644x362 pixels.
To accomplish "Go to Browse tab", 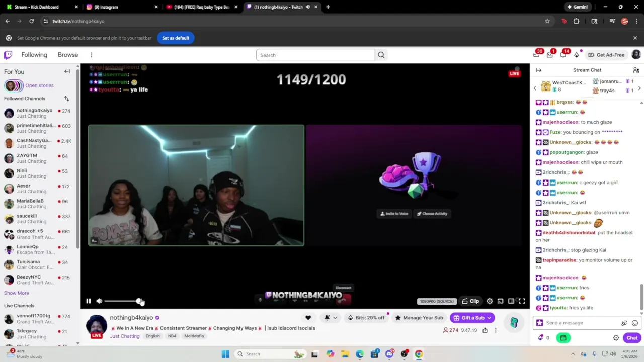I will pos(68,55).
